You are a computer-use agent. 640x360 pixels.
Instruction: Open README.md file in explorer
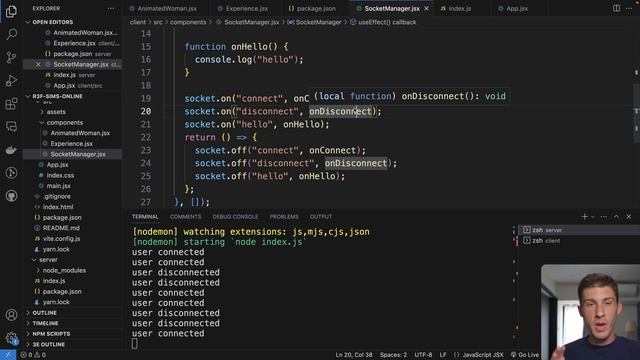click(61, 228)
